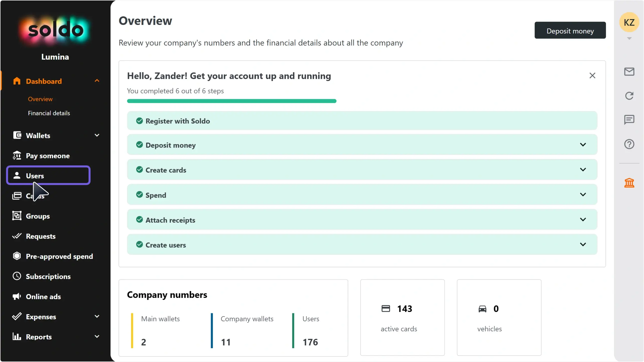Open the chat messages icon

point(629,120)
